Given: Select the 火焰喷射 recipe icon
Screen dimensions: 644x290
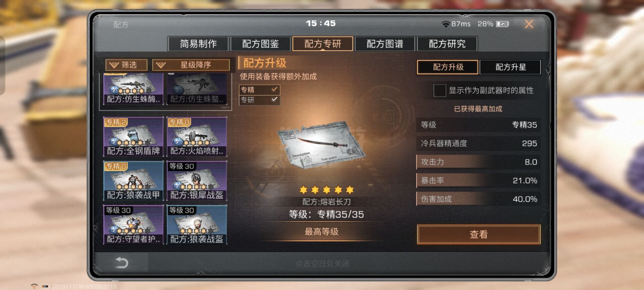Looking at the screenshot, I should click(197, 137).
